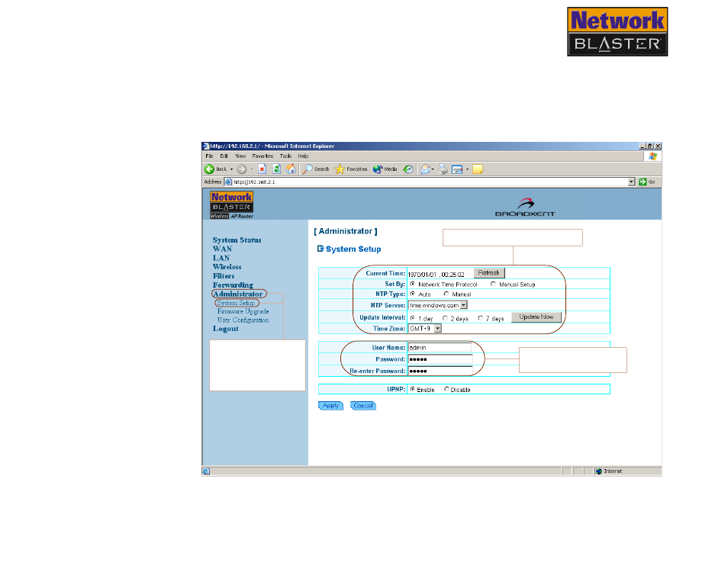This screenshot has height=566, width=728.
Task: Select Manual Setup radio button
Action: click(493, 284)
